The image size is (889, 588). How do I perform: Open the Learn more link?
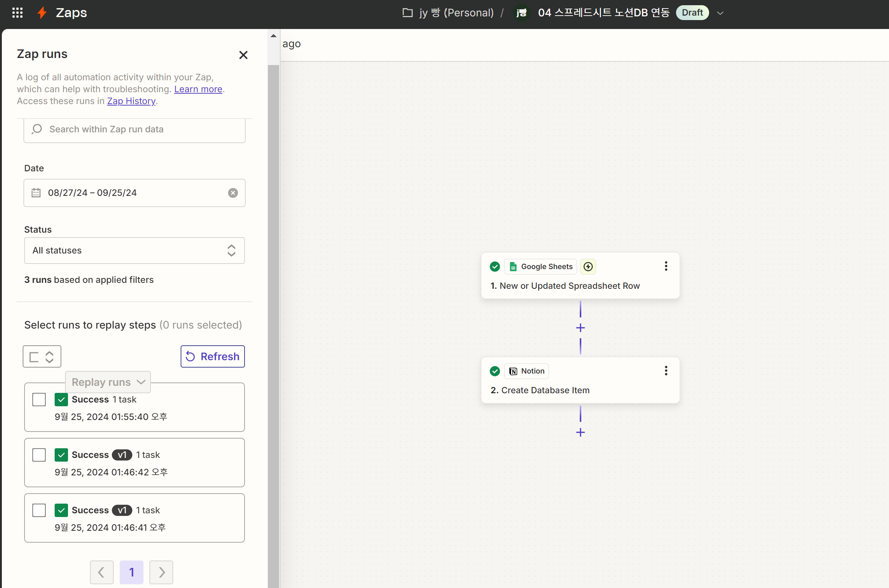(198, 89)
